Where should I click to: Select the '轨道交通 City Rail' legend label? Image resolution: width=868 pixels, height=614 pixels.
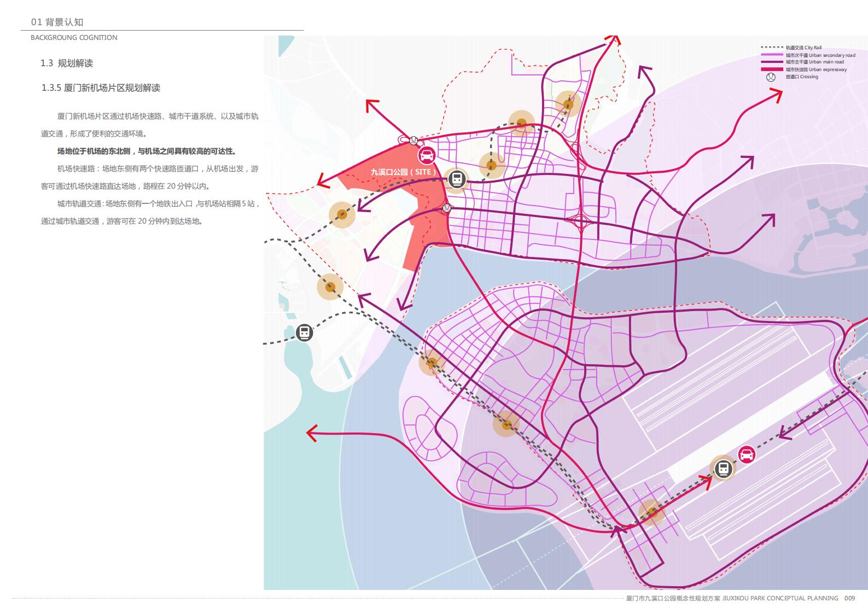tap(803, 48)
